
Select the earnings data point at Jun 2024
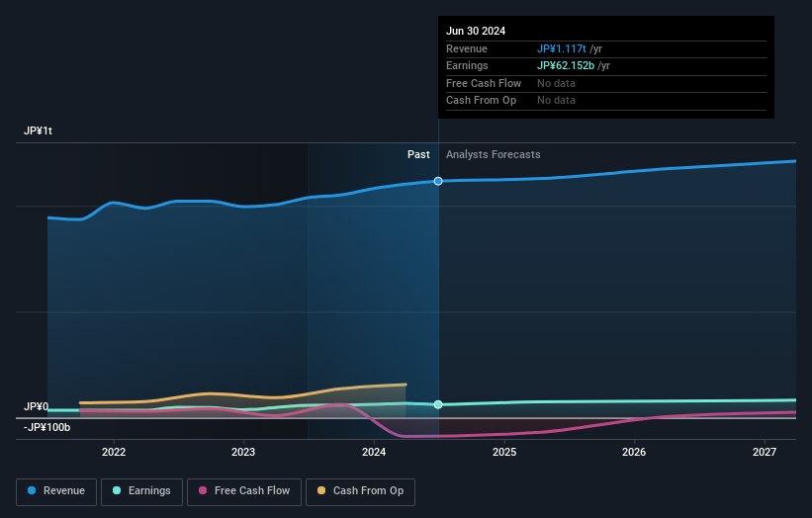pos(438,404)
